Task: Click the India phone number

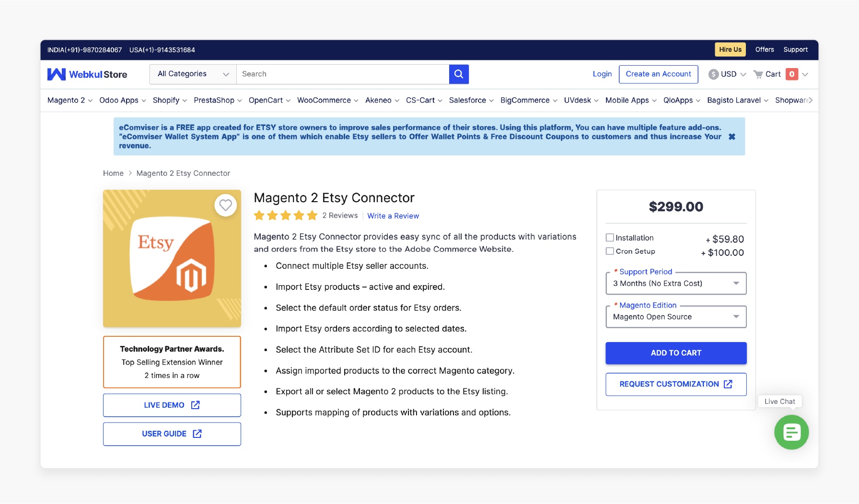Action: (84, 50)
